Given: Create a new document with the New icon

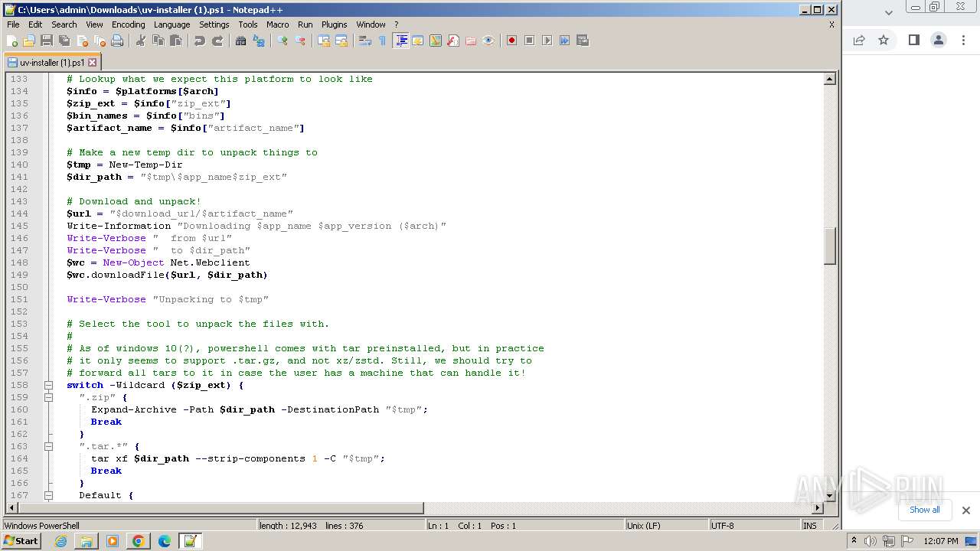Looking at the screenshot, I should 12,41.
